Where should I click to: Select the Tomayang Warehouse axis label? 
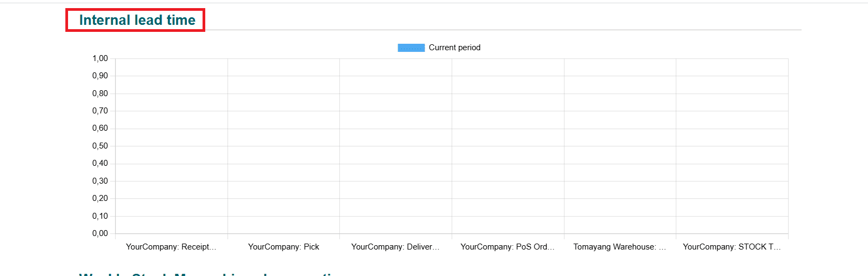click(x=620, y=247)
